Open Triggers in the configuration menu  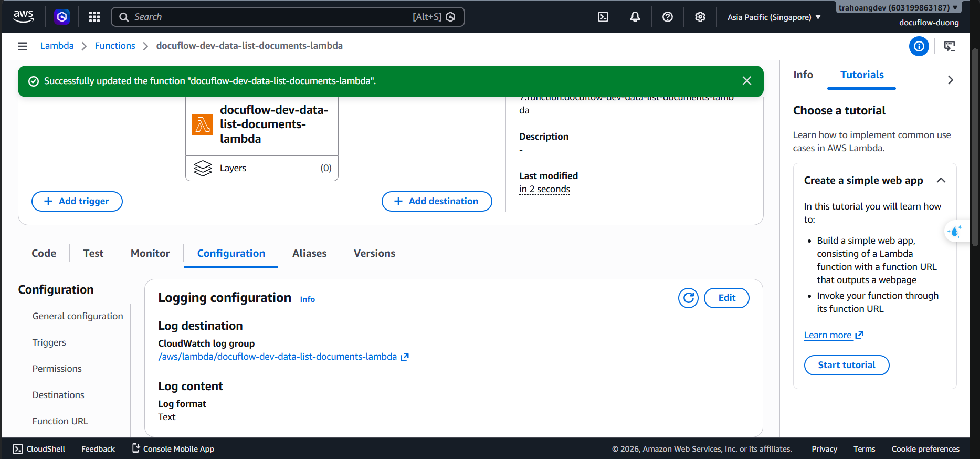coord(49,342)
